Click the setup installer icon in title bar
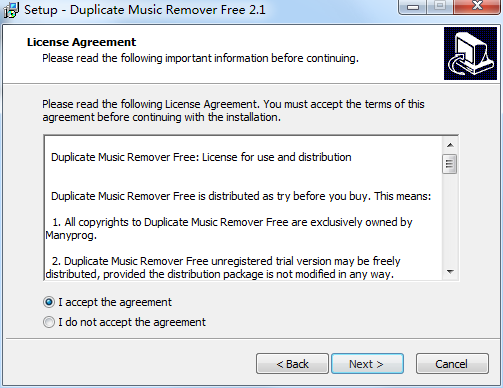 click(11, 10)
